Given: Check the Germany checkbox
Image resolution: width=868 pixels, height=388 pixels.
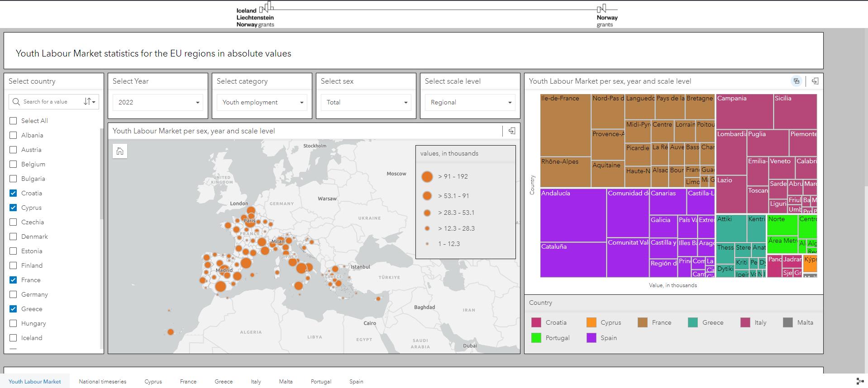Looking at the screenshot, I should click(x=13, y=294).
